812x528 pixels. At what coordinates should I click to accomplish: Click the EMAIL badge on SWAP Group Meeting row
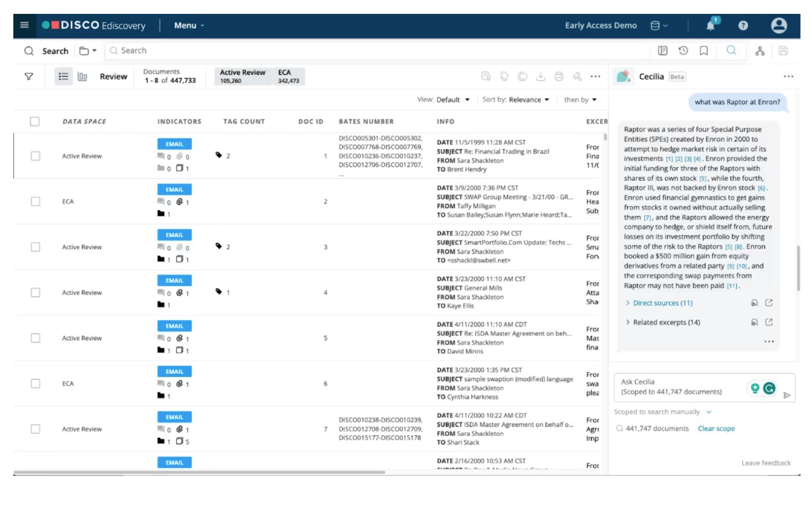[174, 189]
